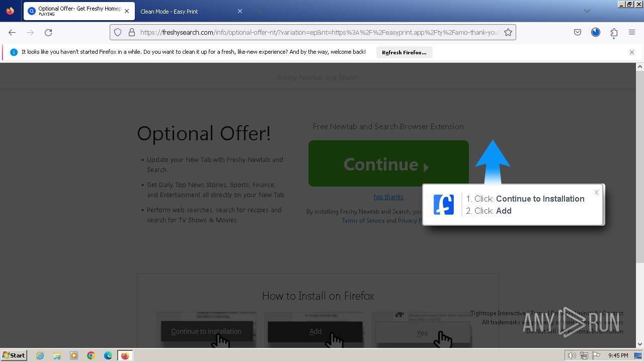
Task: Click the address bar URL field
Action: click(x=319, y=32)
